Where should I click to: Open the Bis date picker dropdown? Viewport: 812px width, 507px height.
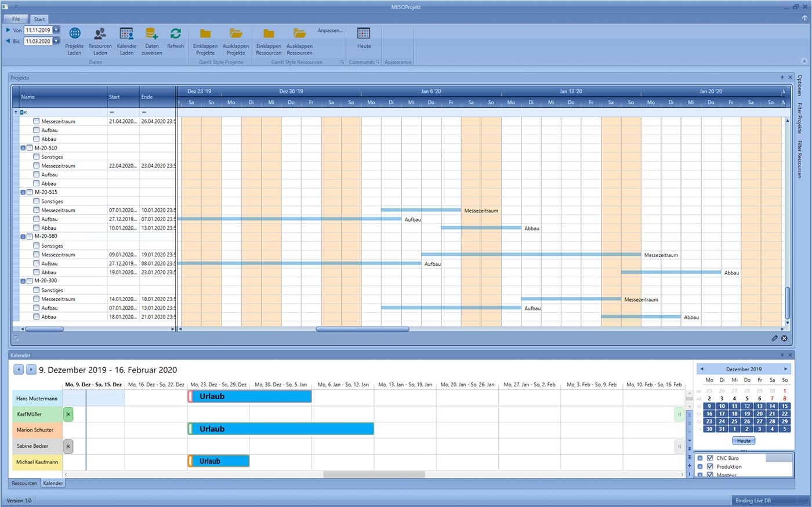click(x=56, y=41)
